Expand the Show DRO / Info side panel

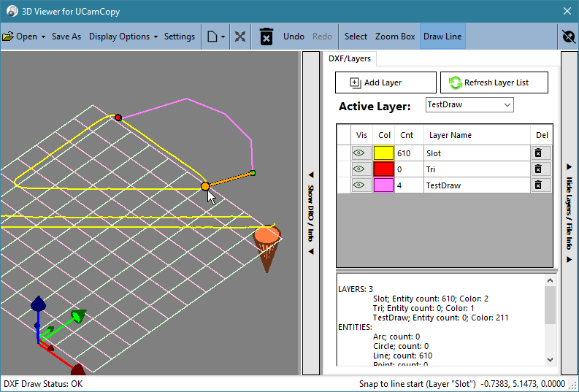311,213
